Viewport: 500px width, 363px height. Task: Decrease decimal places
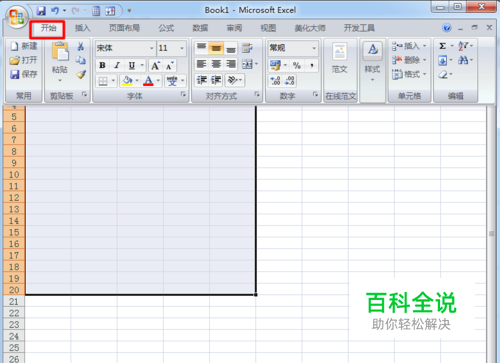(x=290, y=81)
